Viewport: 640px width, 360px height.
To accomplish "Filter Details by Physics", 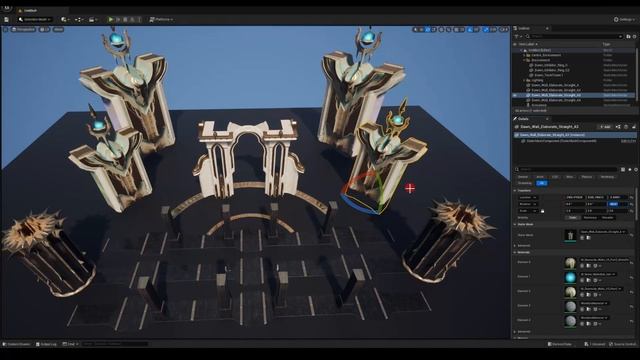I will point(587,177).
